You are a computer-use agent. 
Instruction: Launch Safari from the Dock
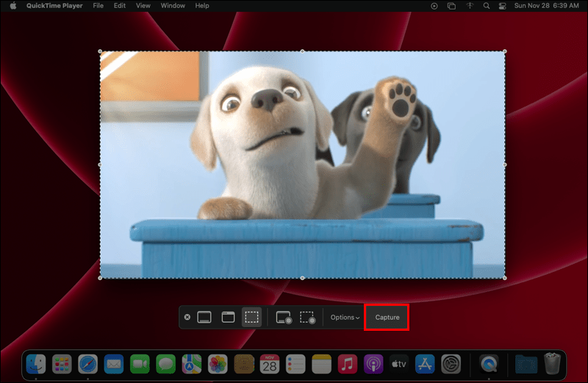point(87,364)
